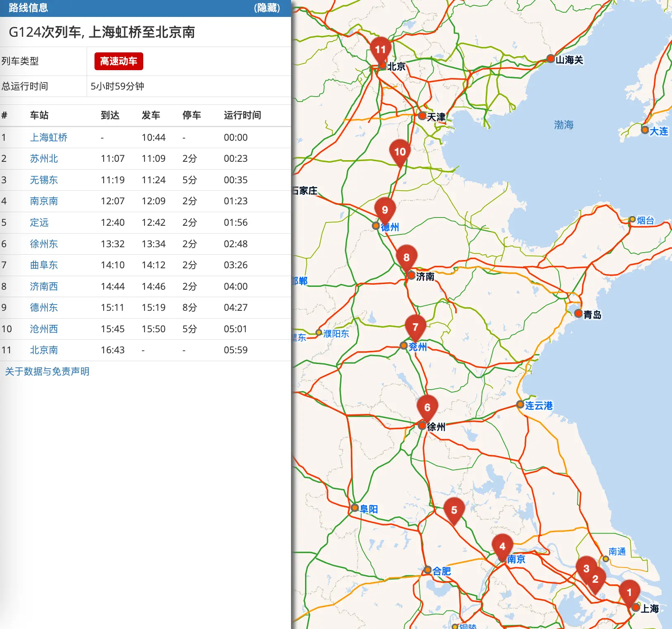Open the 北京南 station link
The width and height of the screenshot is (672, 629).
point(44,350)
